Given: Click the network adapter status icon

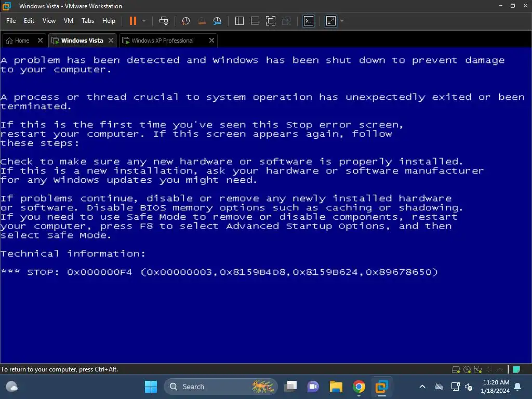Looking at the screenshot, I should 478,369.
